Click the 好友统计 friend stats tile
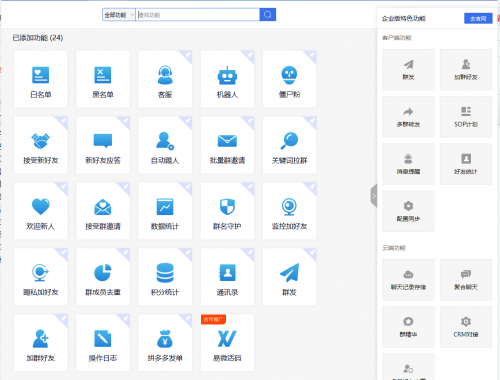Viewport: 500px width, 380px height. pos(466,164)
